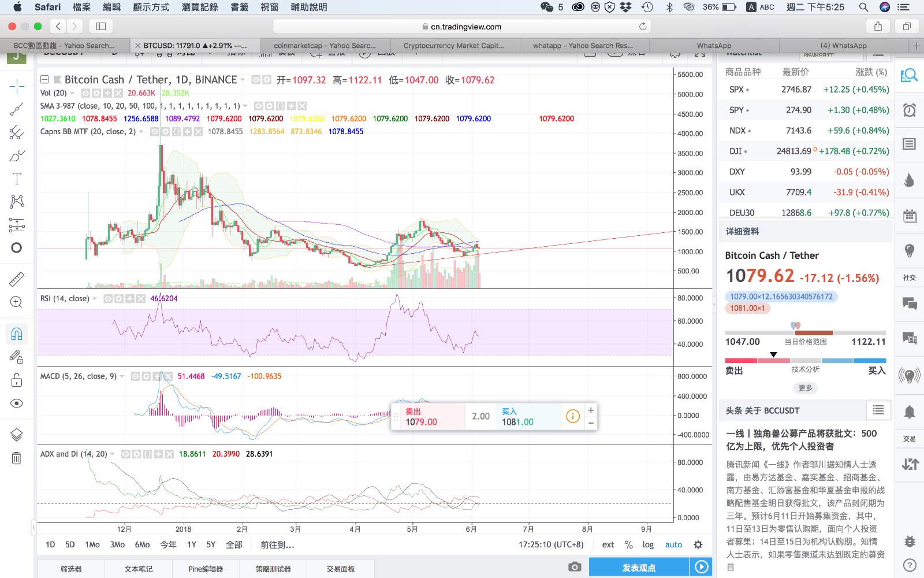
Task: Toggle lock all drawing tools
Action: [17, 380]
